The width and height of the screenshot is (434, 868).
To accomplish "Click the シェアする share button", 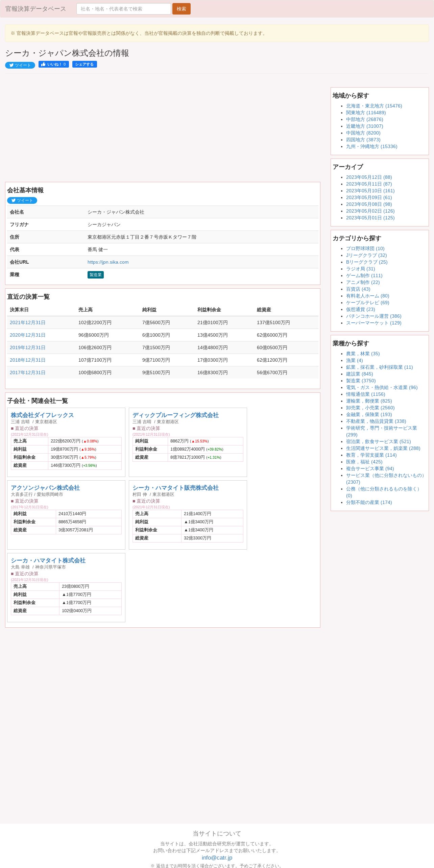I will point(85,64).
